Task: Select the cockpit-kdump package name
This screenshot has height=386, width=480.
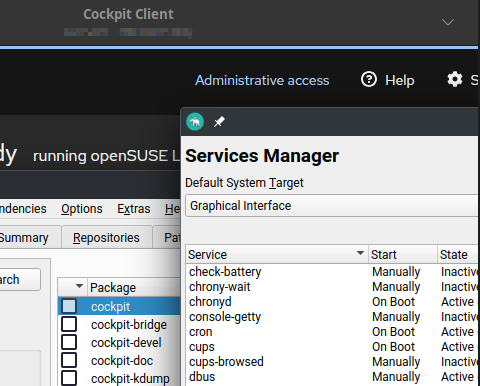Action: coord(130,379)
